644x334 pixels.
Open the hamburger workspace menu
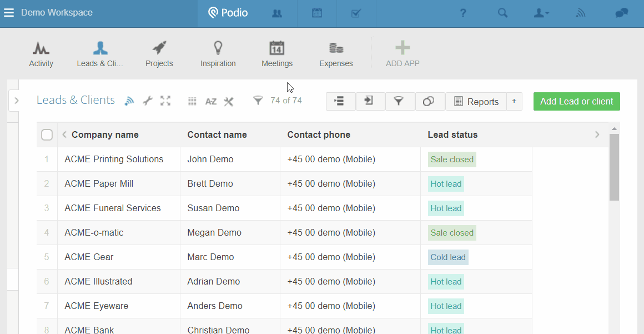(x=9, y=13)
